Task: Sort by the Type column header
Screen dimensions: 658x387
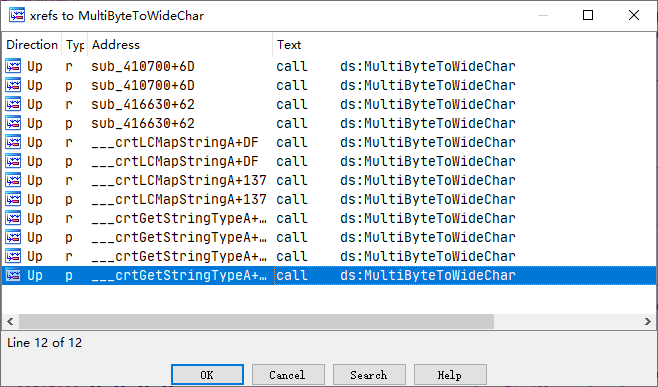Action: [75, 44]
